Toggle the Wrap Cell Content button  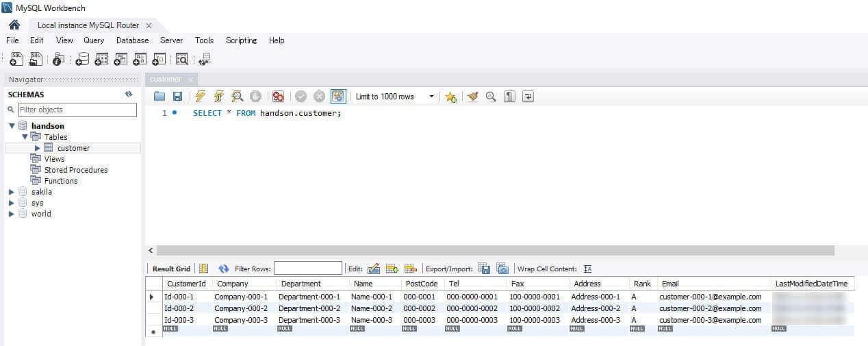[587, 269]
